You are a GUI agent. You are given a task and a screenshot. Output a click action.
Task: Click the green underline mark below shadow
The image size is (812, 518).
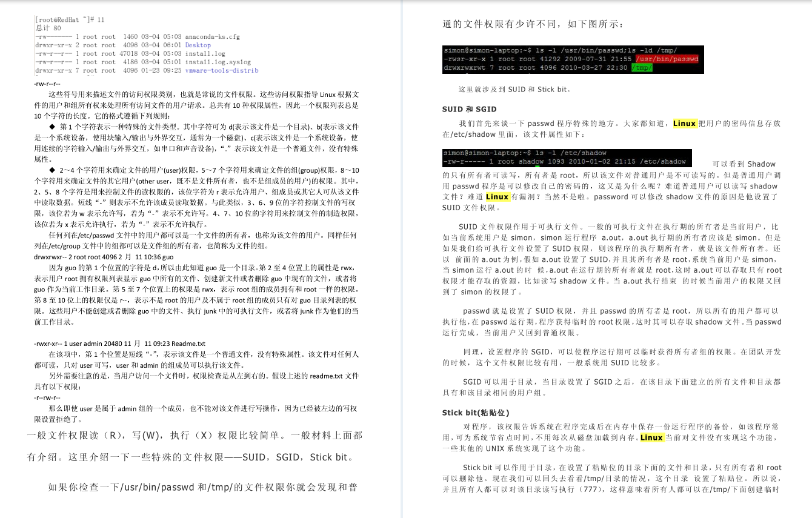coord(538,165)
